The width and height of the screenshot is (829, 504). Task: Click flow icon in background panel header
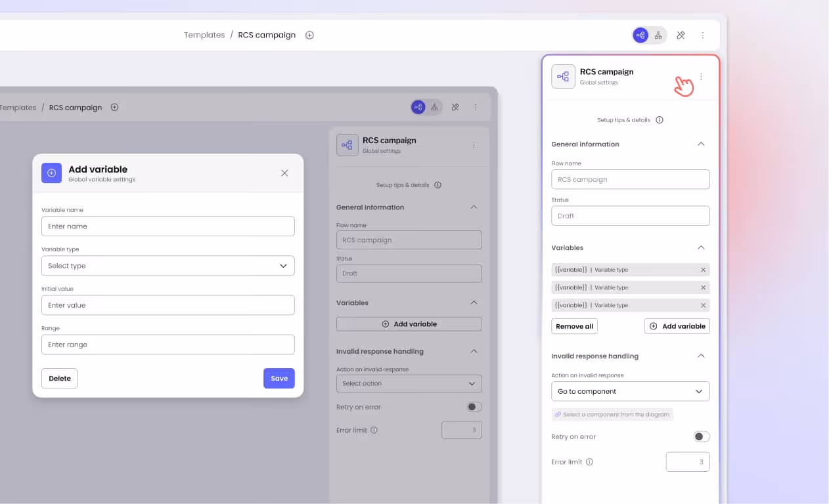(x=347, y=145)
